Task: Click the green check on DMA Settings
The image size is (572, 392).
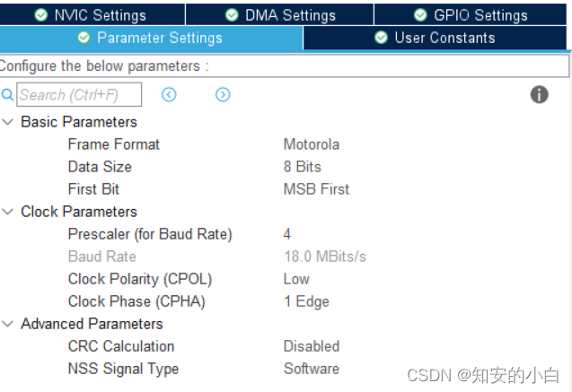Action: point(232,15)
